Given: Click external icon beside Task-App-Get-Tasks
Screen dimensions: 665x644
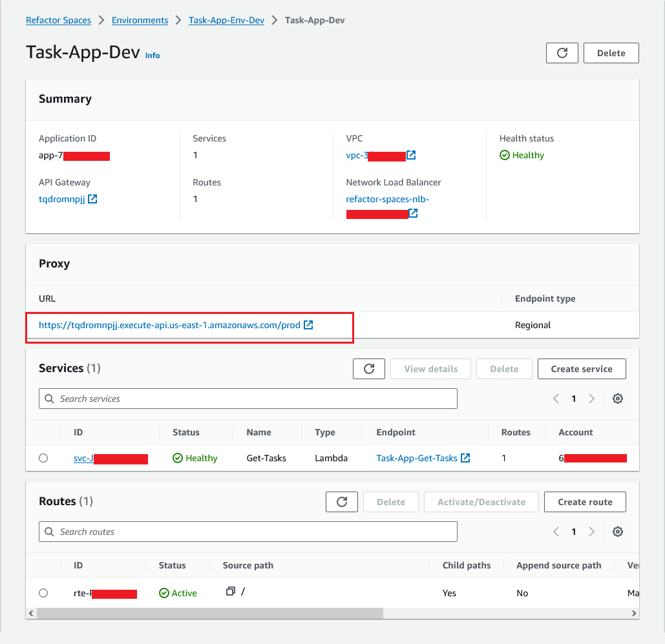Looking at the screenshot, I should pyautogui.click(x=465, y=458).
